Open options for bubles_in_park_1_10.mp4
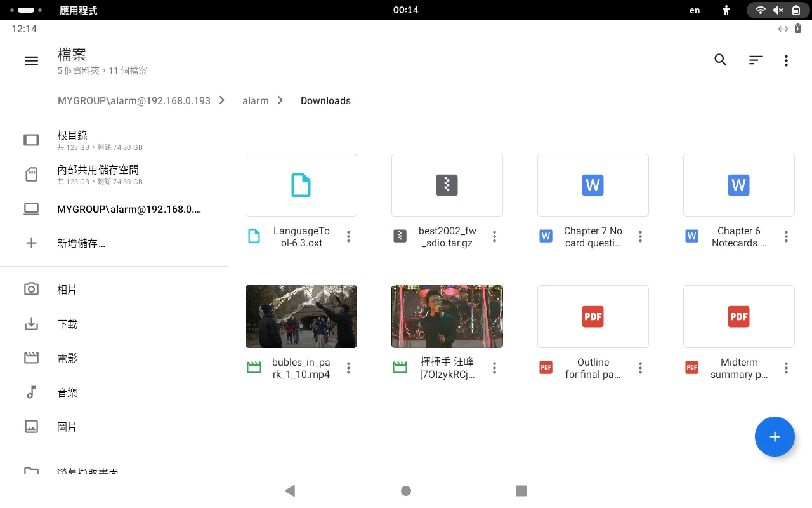812x508 pixels. [x=348, y=368]
